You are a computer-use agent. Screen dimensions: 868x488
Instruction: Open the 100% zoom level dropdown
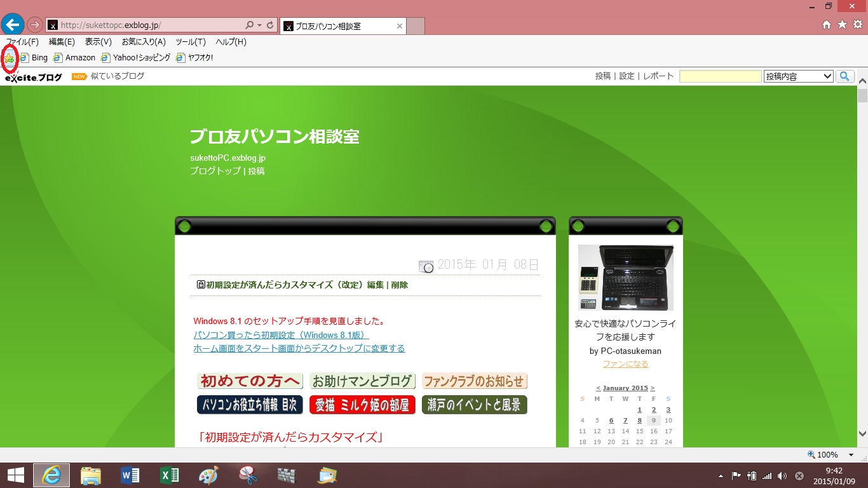[851, 455]
